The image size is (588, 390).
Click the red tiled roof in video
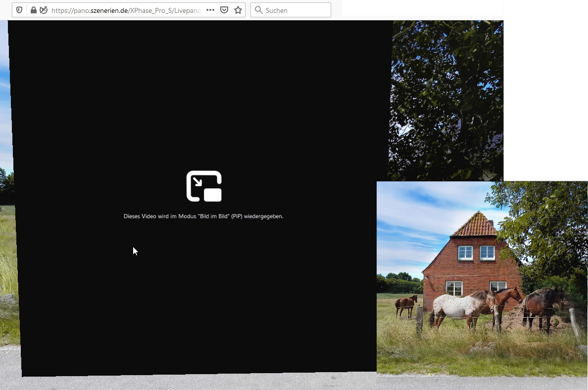(x=476, y=226)
